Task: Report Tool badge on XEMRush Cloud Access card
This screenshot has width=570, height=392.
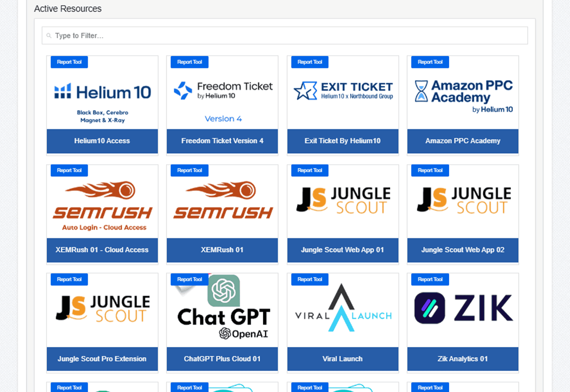Action: (x=69, y=171)
